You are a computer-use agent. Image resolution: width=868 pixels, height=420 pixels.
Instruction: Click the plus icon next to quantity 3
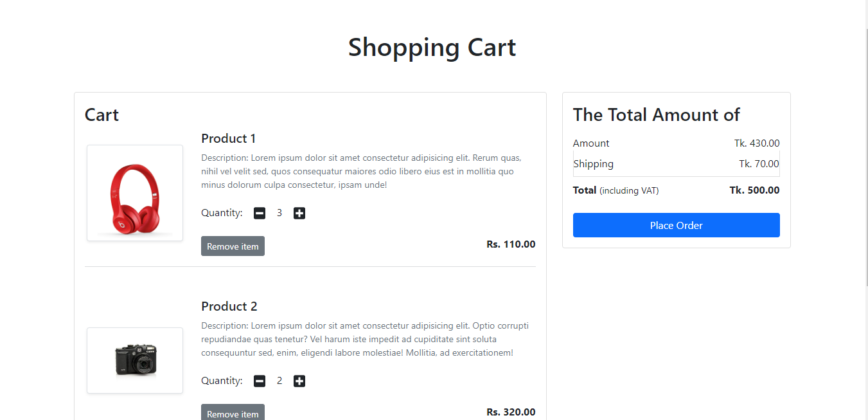point(299,213)
